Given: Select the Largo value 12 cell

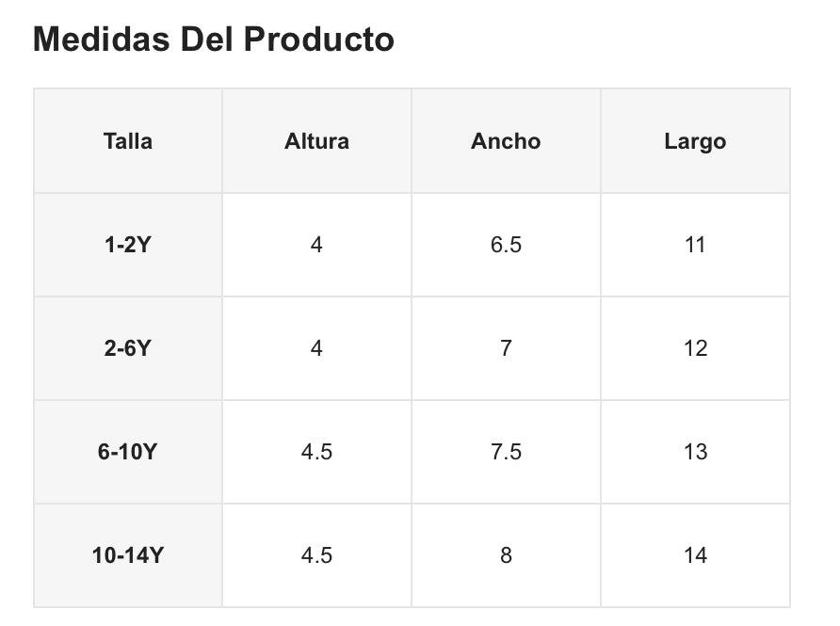Looking at the screenshot, I should [x=695, y=348].
